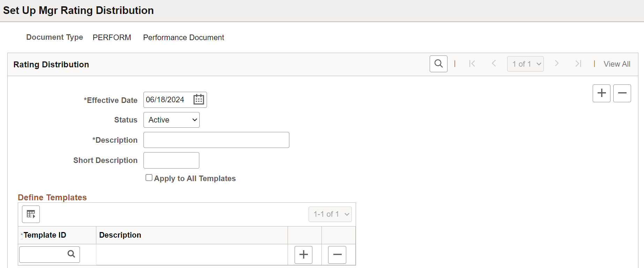The height and width of the screenshot is (268, 644).
Task: Expand the 1-1 of 1 templates selector
Action: click(x=330, y=214)
